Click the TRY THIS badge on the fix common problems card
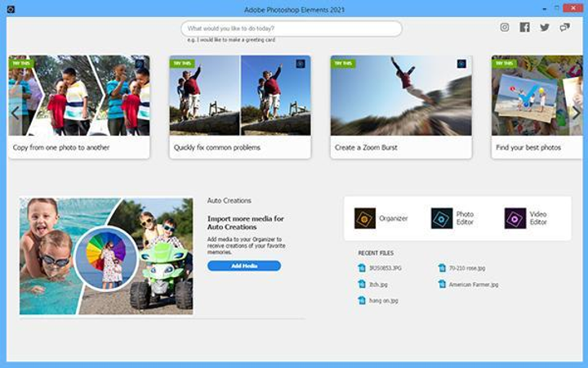This screenshot has width=588, height=368. click(182, 64)
